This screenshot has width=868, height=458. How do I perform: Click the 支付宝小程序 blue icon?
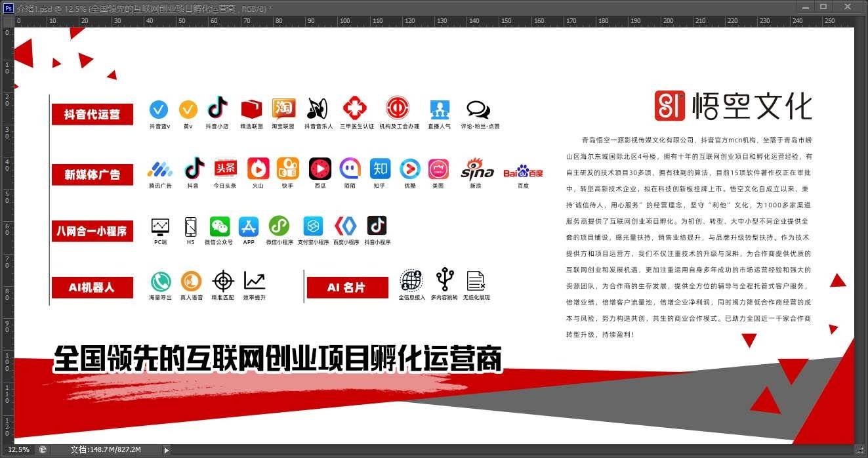tap(313, 226)
